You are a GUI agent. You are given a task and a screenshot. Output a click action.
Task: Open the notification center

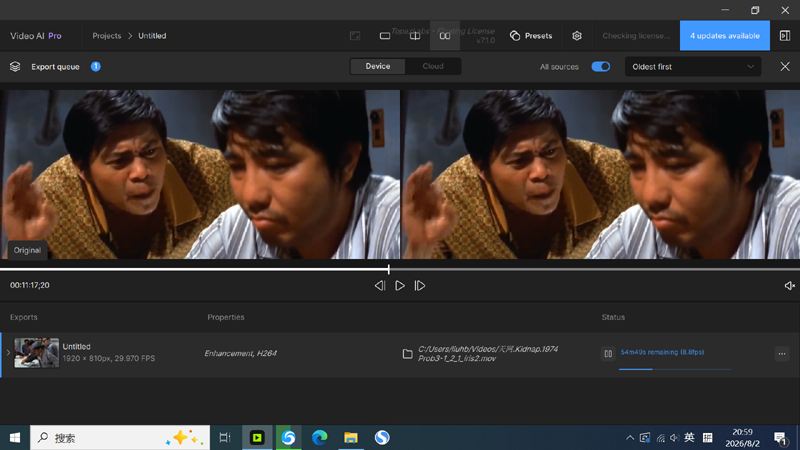780,438
